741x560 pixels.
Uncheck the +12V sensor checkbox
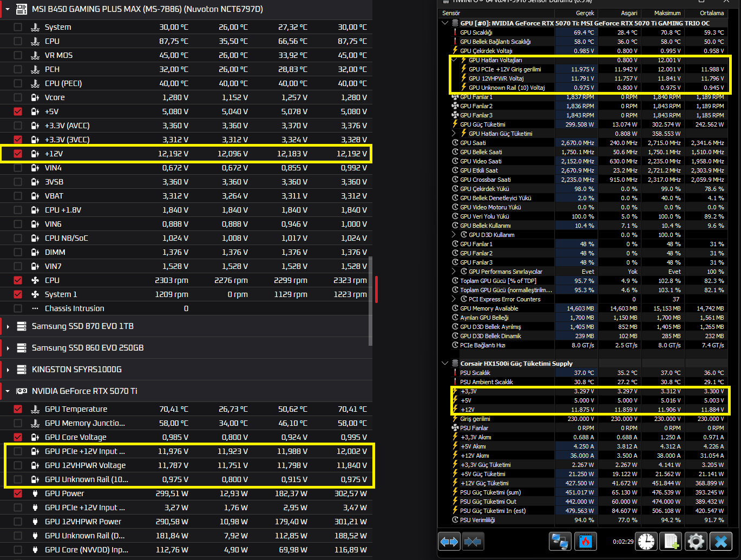click(x=18, y=154)
